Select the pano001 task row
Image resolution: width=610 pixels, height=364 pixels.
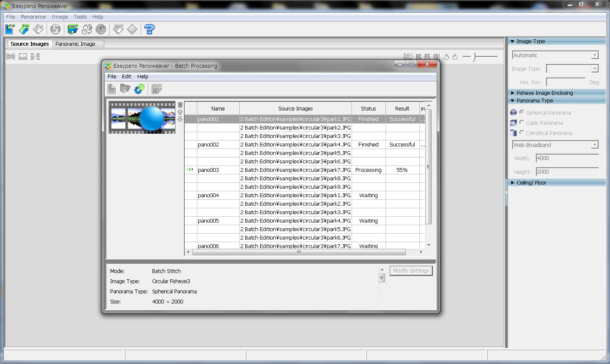305,119
